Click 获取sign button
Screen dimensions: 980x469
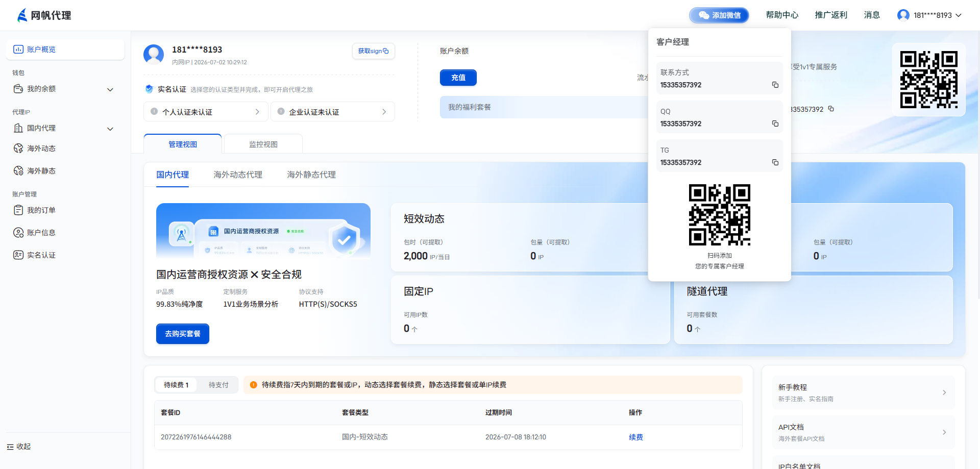tap(373, 51)
